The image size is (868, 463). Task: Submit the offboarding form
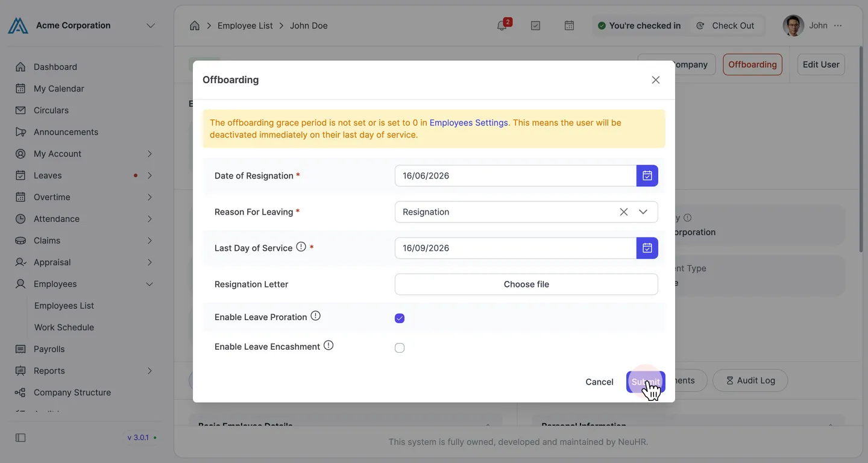(x=646, y=382)
